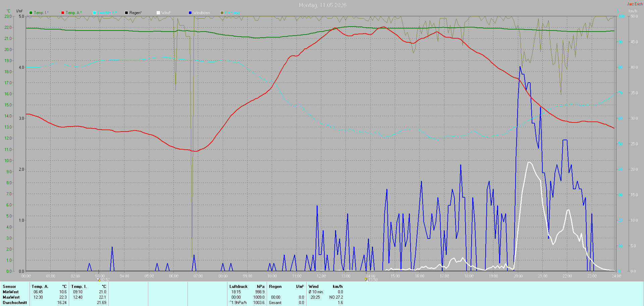Click the "Gesamt:" rain total label

point(276,303)
